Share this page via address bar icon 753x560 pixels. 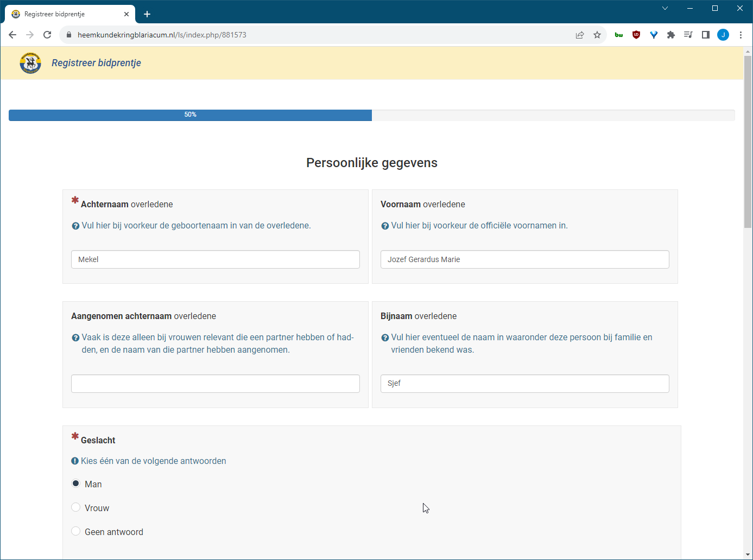pyautogui.click(x=580, y=35)
